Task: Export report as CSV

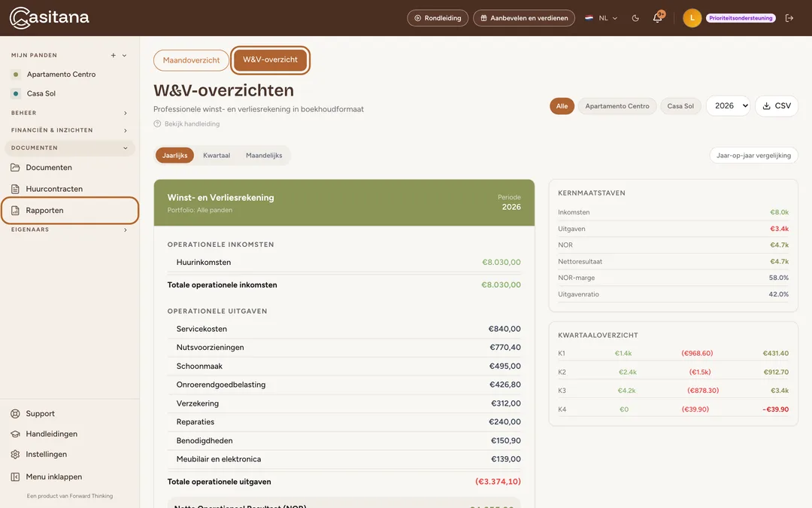Action: (x=776, y=106)
